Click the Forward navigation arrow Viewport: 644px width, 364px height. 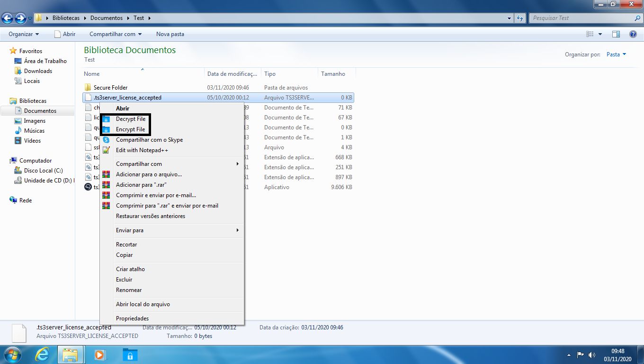tap(20, 18)
